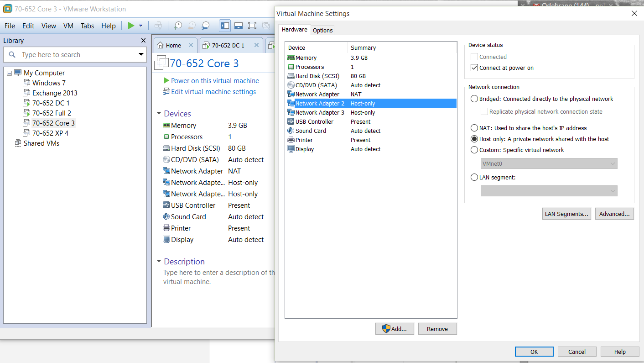Click the description text field

pyautogui.click(x=219, y=277)
